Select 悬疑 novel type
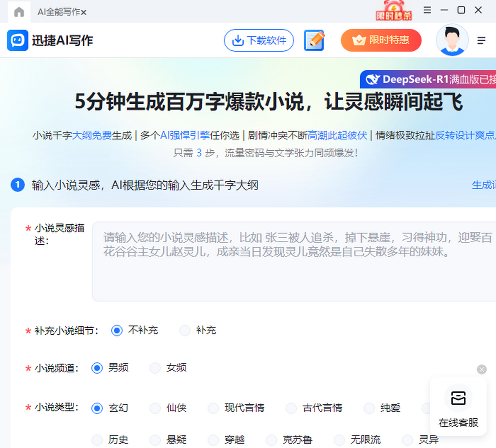The width and height of the screenshot is (496, 448). [155, 440]
